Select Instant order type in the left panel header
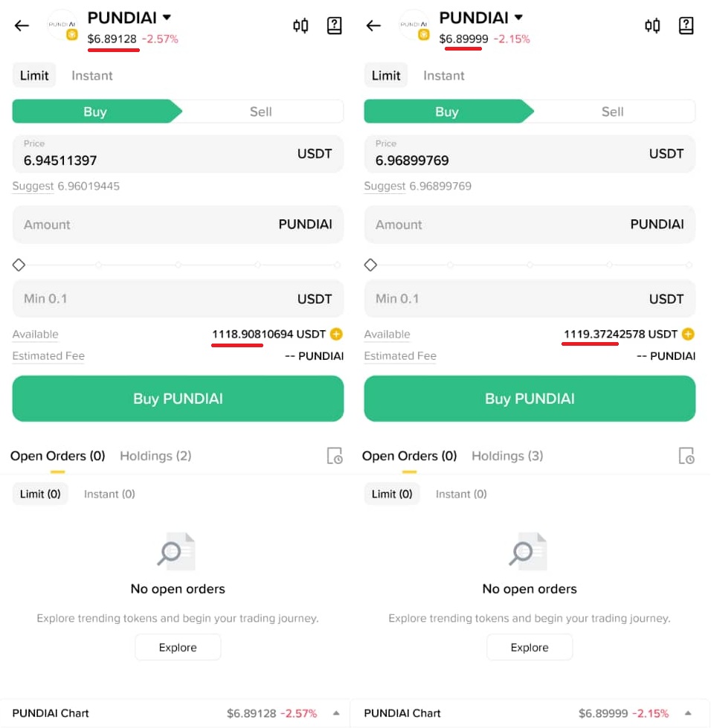The image size is (711, 728). pos(91,75)
